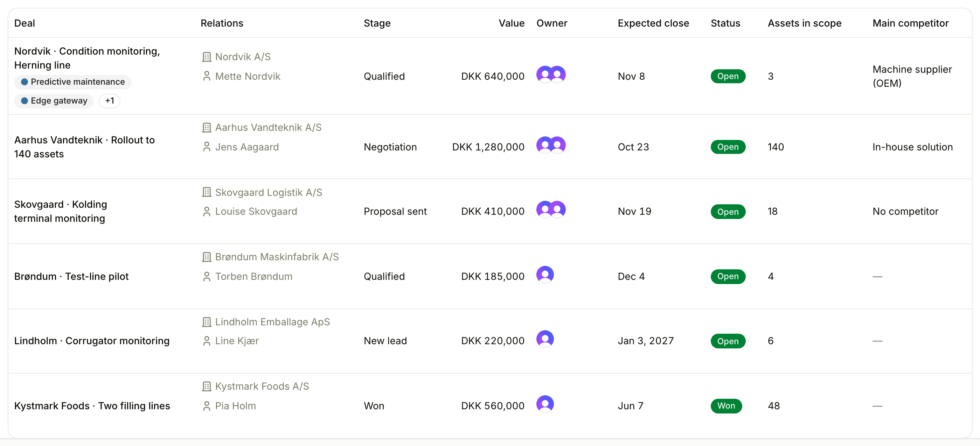Click the building icon beside Aarhus Vandteknik A/S
Screen dimensions: 980x446
207,128
